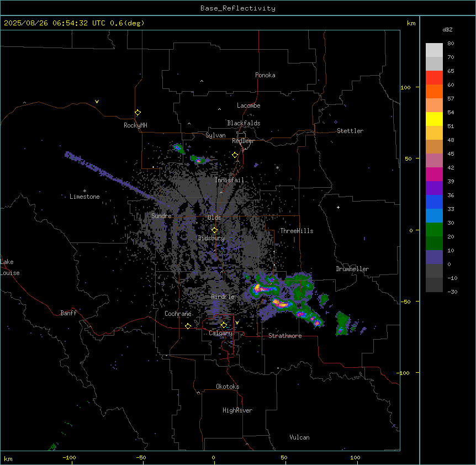Click the white caret marker west of Lacombe

[219, 109]
